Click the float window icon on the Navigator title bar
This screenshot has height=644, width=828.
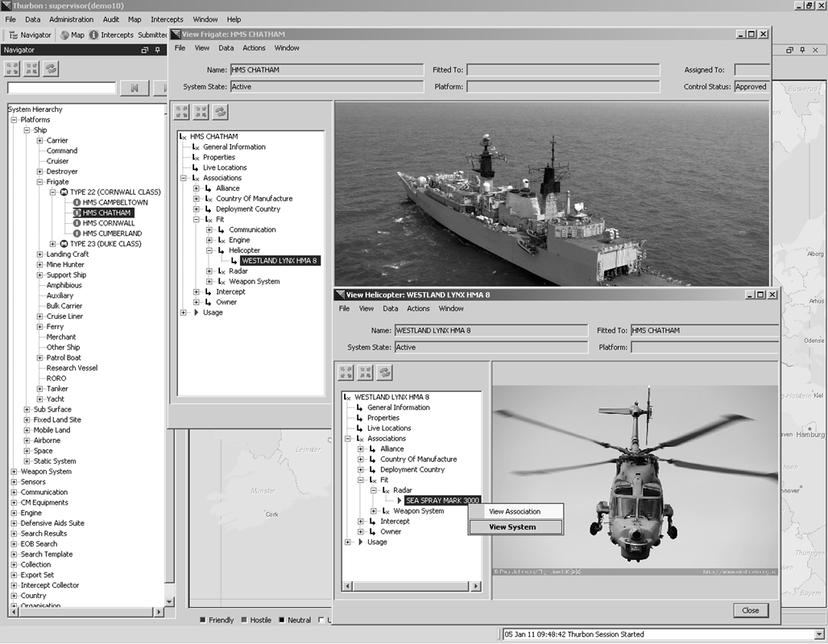(145, 49)
